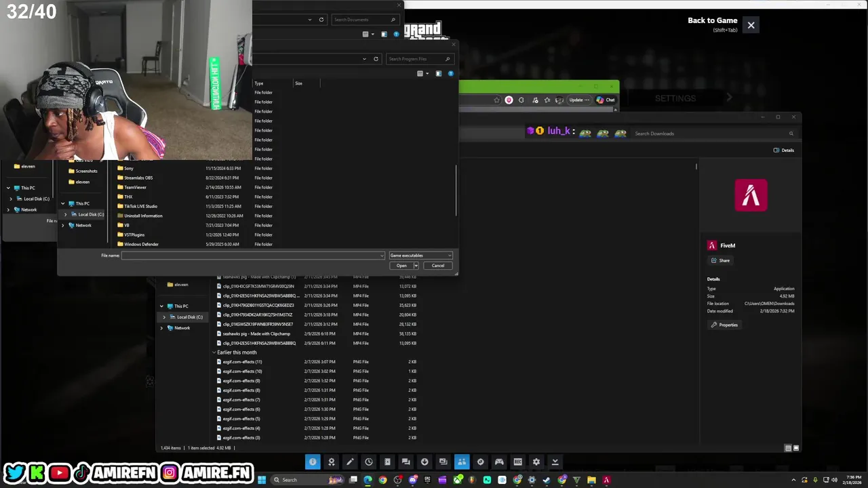Click the file list scrollbar in Program Files dialog
Viewport: 868px width, 488px height.
(x=456, y=191)
